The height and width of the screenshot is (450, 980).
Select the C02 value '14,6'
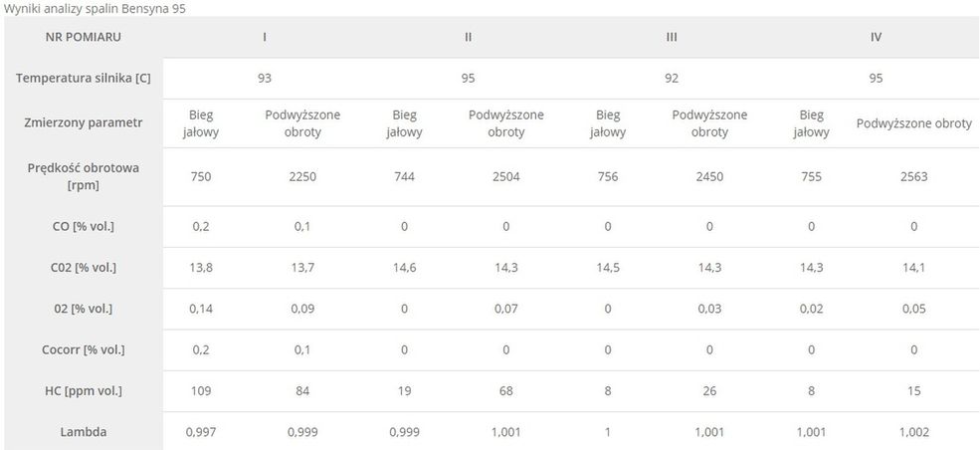(x=404, y=268)
